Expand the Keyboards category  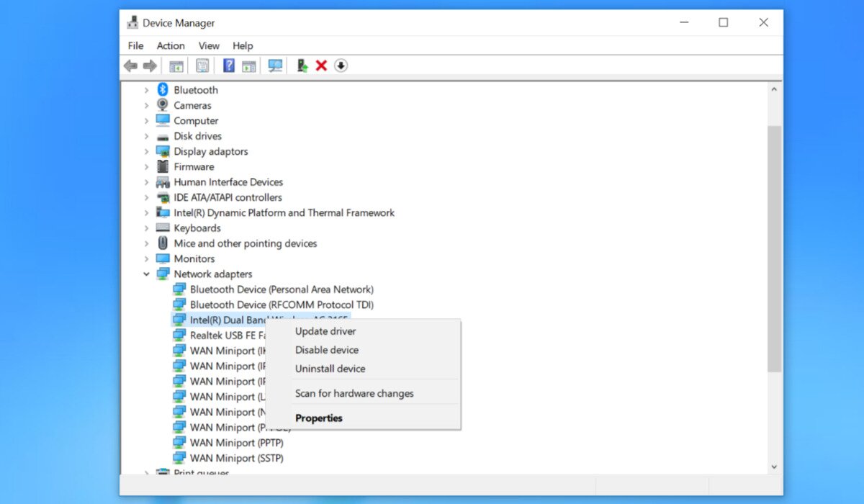tap(146, 228)
